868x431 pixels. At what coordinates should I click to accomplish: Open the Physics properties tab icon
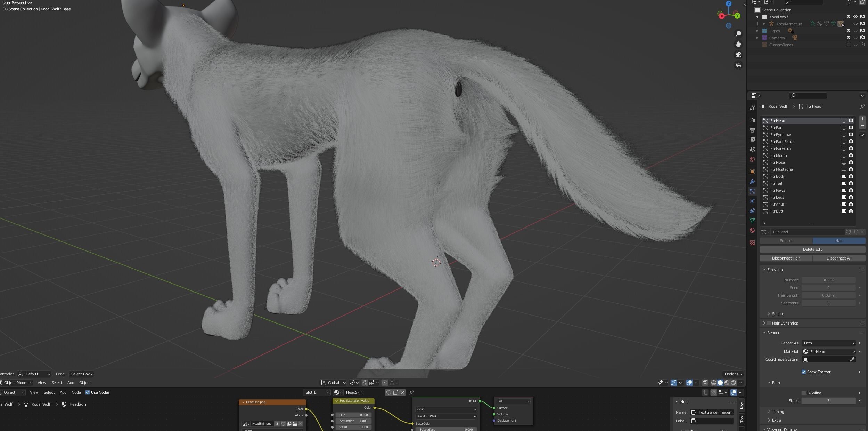click(x=752, y=201)
